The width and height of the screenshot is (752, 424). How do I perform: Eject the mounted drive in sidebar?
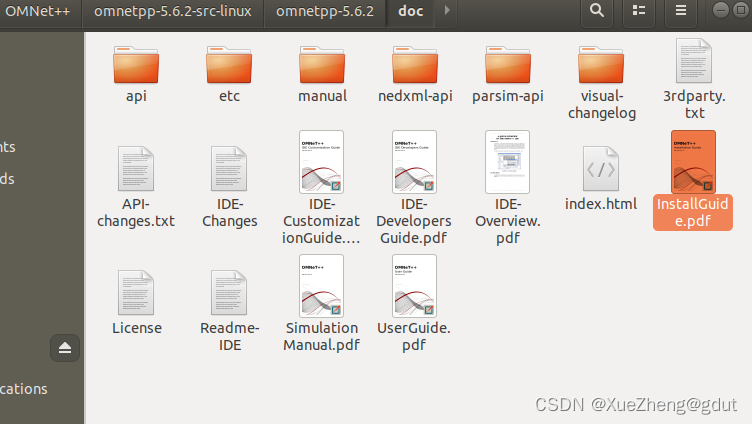coord(65,348)
